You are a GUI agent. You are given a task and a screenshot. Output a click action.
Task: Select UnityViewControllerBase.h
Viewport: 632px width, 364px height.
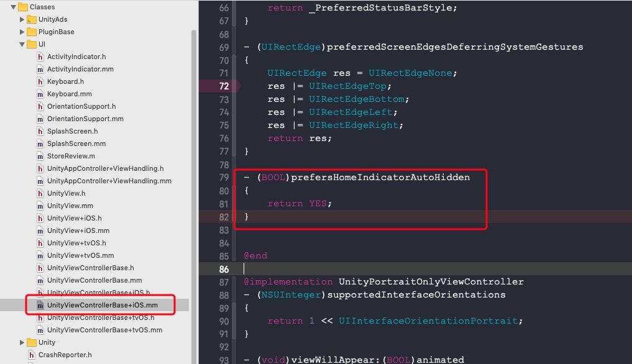coord(91,268)
